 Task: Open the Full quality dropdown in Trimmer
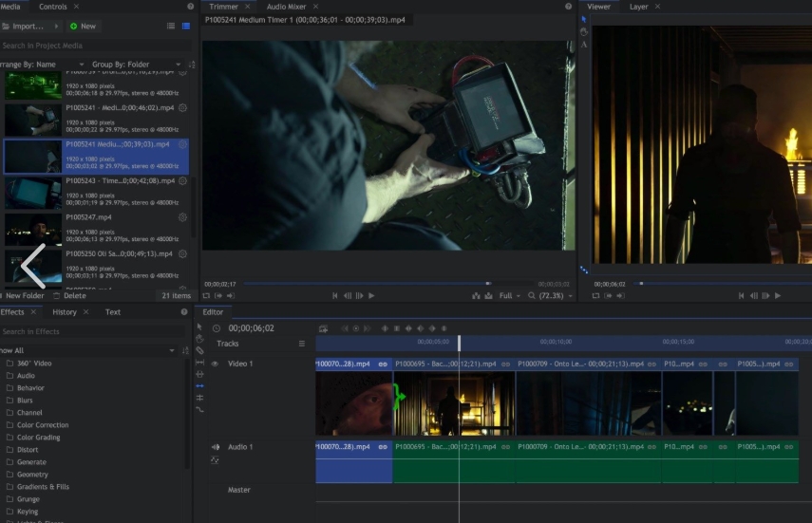[x=510, y=296]
